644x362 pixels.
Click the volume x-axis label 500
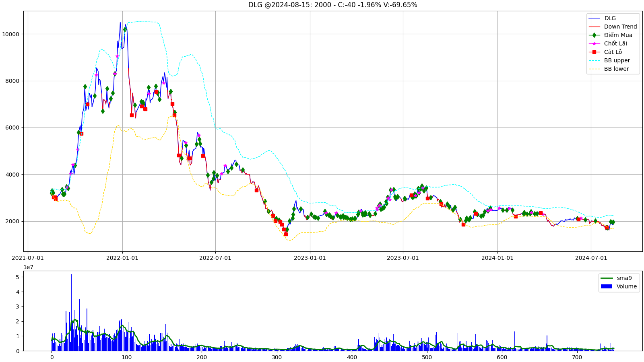point(427,357)
